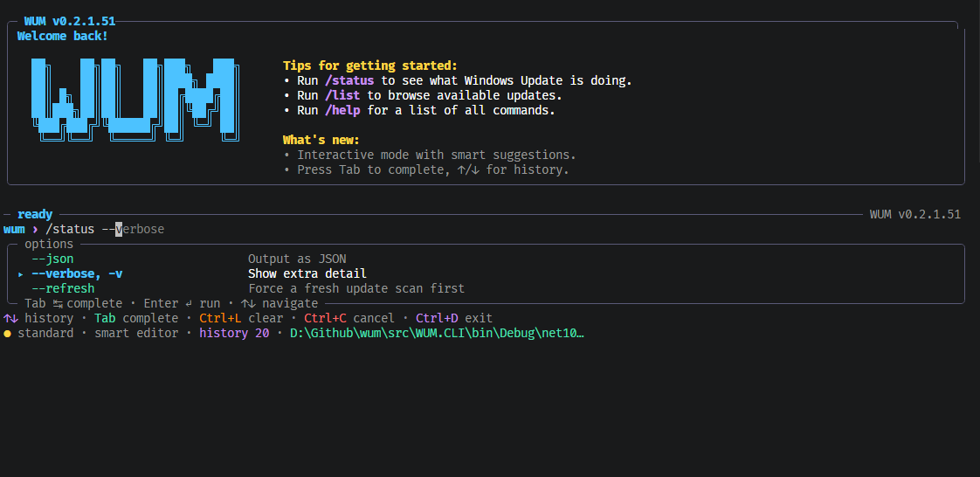
Task: Click the yellow status dot before standard
Action: [8, 334]
